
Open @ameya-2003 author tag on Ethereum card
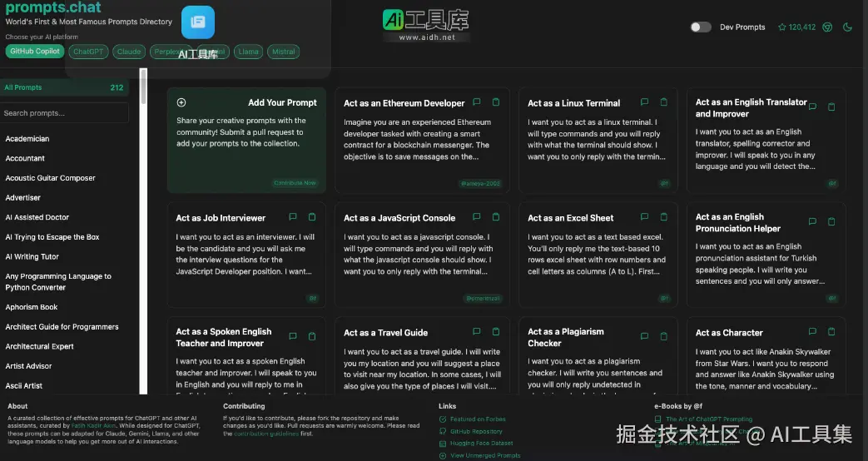pos(480,183)
